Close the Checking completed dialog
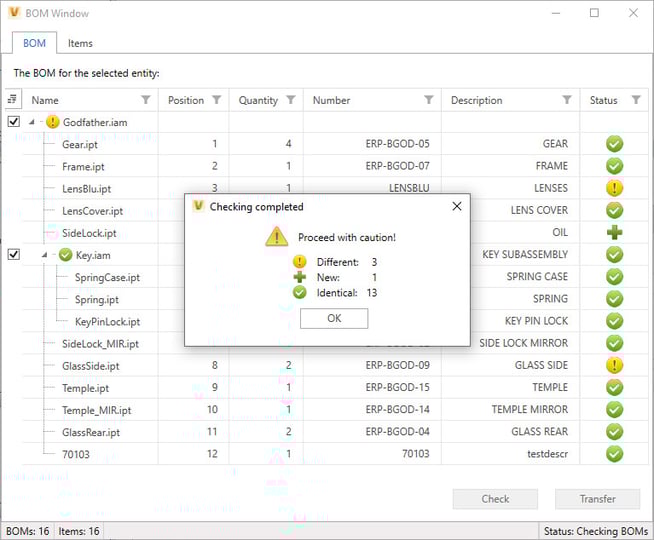 [x=457, y=206]
